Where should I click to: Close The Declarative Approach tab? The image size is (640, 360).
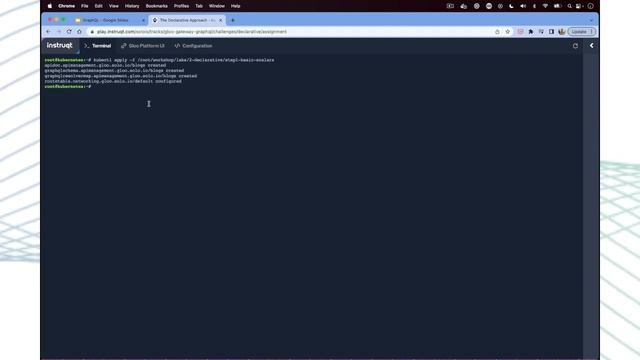(220, 20)
